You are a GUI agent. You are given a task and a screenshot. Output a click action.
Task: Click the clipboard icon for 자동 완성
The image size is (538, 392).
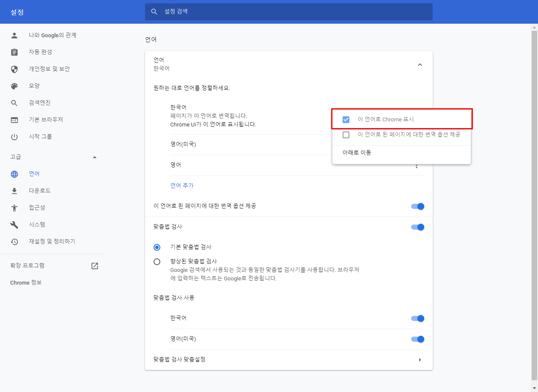[14, 52]
